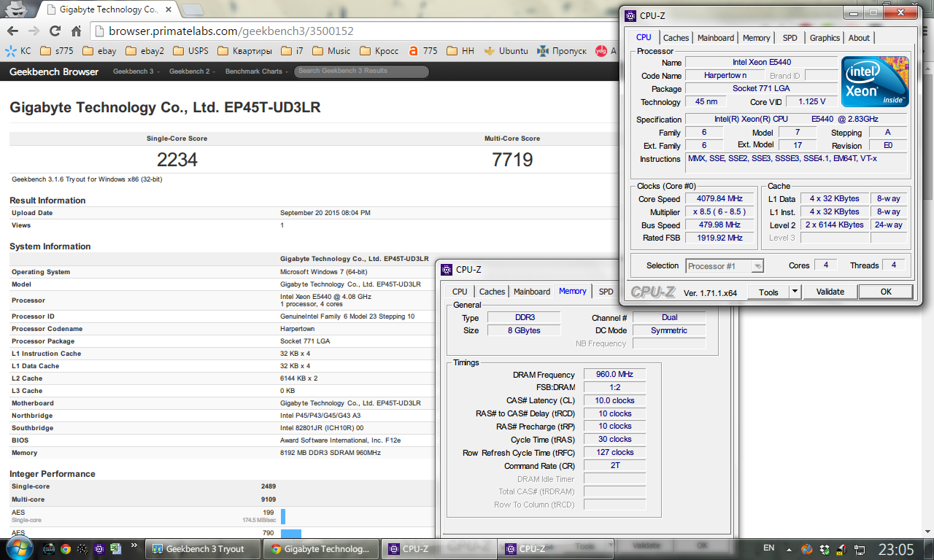Click the browser Home icon

pyautogui.click(x=76, y=31)
